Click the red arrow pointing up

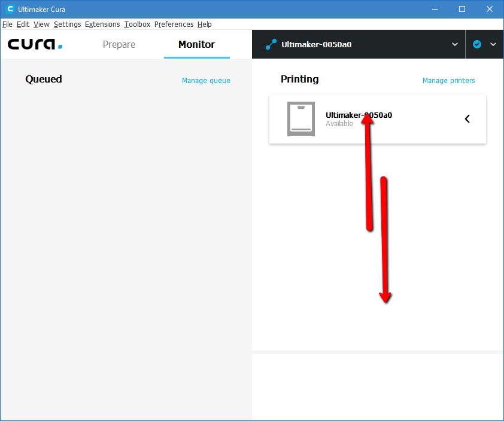click(x=369, y=173)
